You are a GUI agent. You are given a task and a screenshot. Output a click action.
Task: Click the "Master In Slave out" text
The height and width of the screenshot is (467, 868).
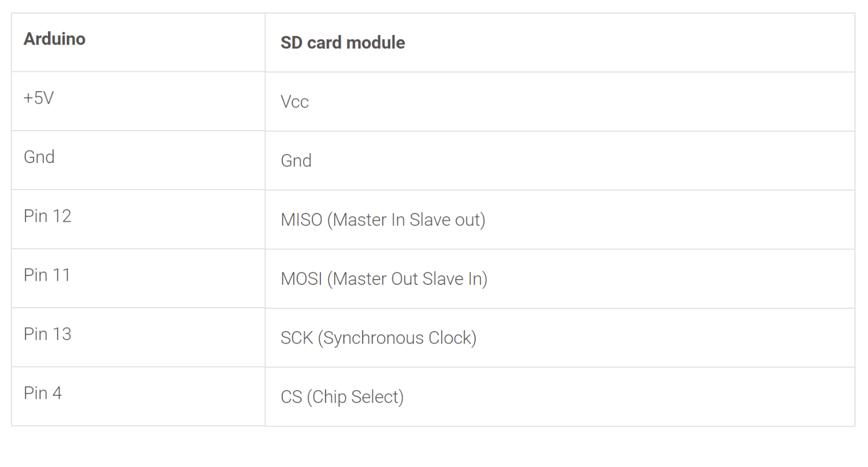(x=409, y=220)
